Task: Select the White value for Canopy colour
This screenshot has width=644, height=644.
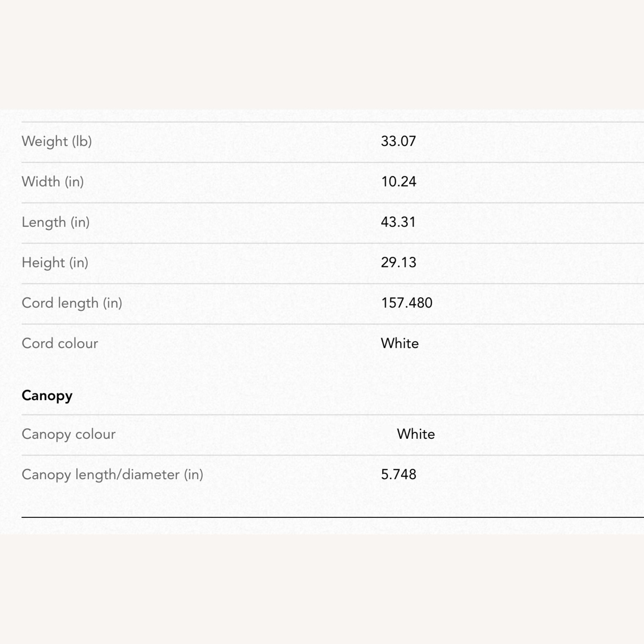Action: [416, 434]
